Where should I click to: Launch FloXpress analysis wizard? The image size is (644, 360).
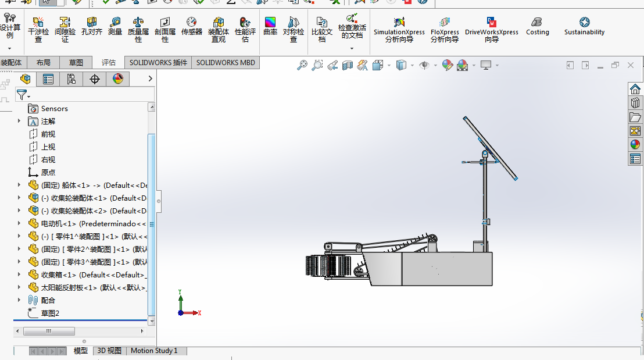pyautogui.click(x=445, y=30)
